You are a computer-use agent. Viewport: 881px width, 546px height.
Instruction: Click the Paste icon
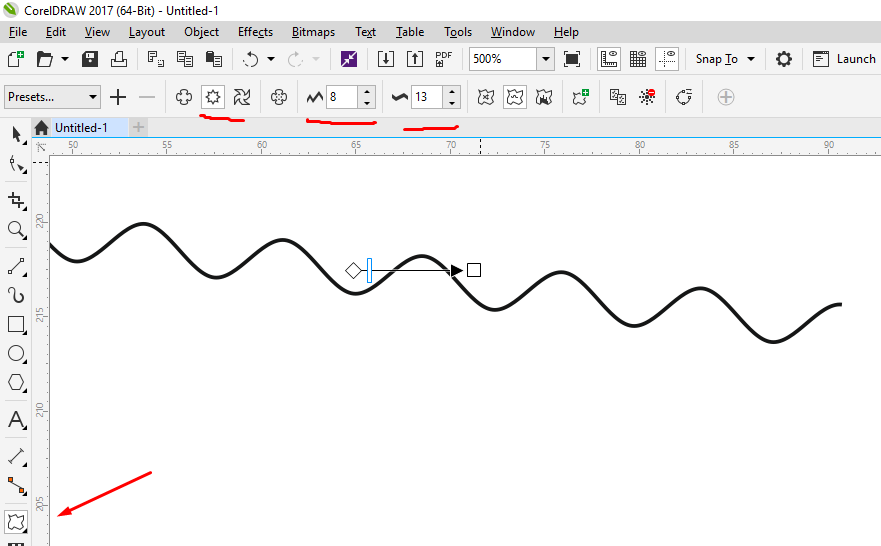[x=214, y=59]
